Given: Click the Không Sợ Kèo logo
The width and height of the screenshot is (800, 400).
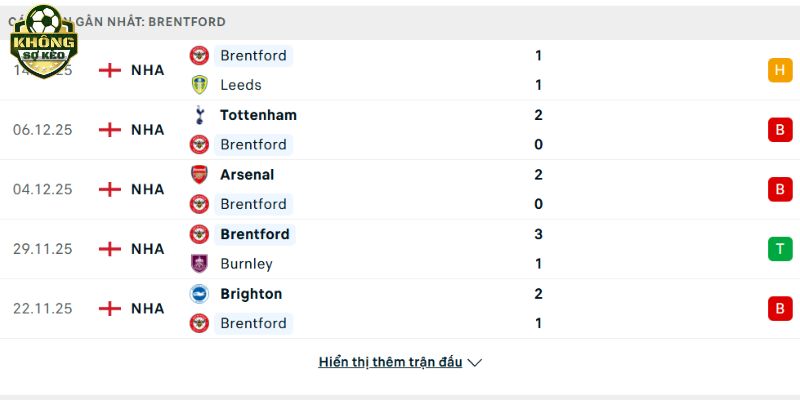Looking at the screenshot, I should (x=43, y=40).
